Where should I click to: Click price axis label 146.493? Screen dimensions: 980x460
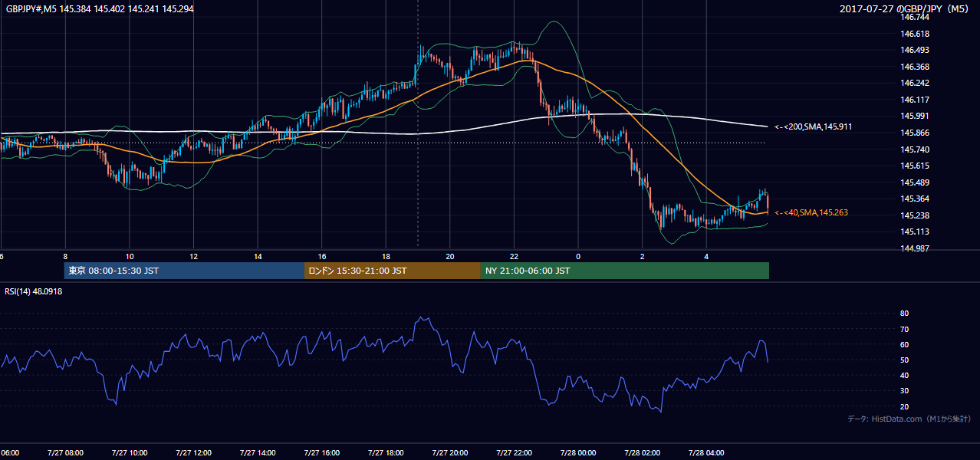(x=914, y=50)
